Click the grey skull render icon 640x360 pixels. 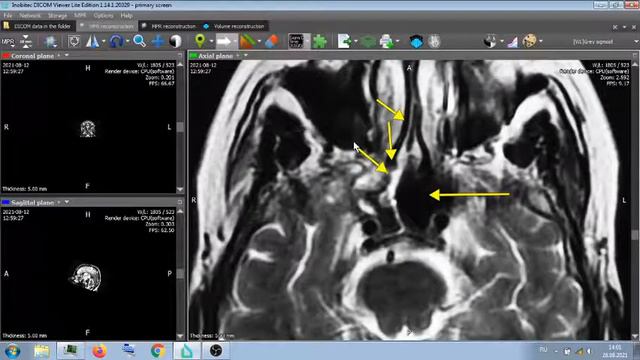pyautogui.click(x=434, y=41)
